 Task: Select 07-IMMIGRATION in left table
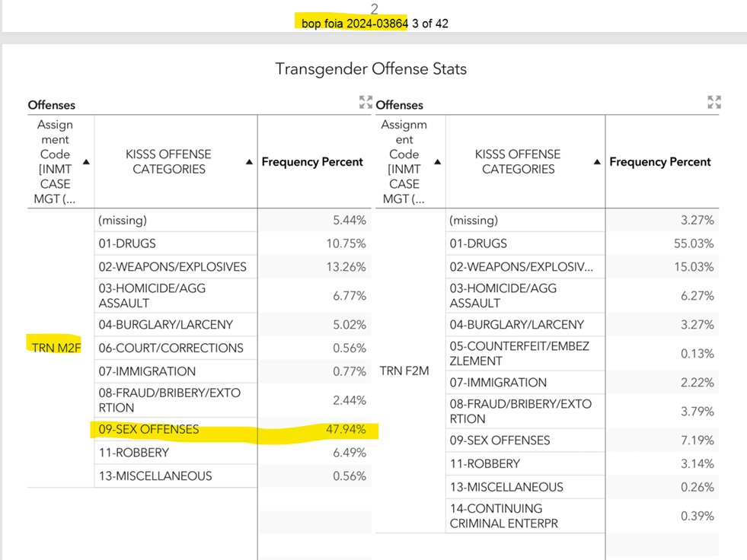147,371
